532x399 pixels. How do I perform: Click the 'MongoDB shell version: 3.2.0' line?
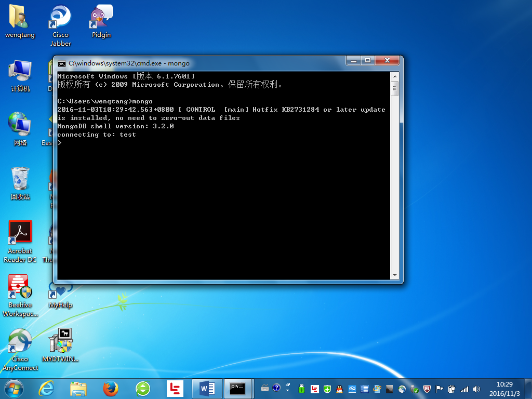[x=115, y=126]
